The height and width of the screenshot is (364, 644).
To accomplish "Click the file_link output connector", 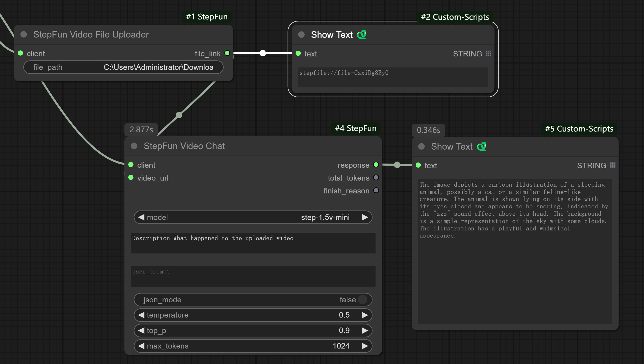I will coord(227,53).
